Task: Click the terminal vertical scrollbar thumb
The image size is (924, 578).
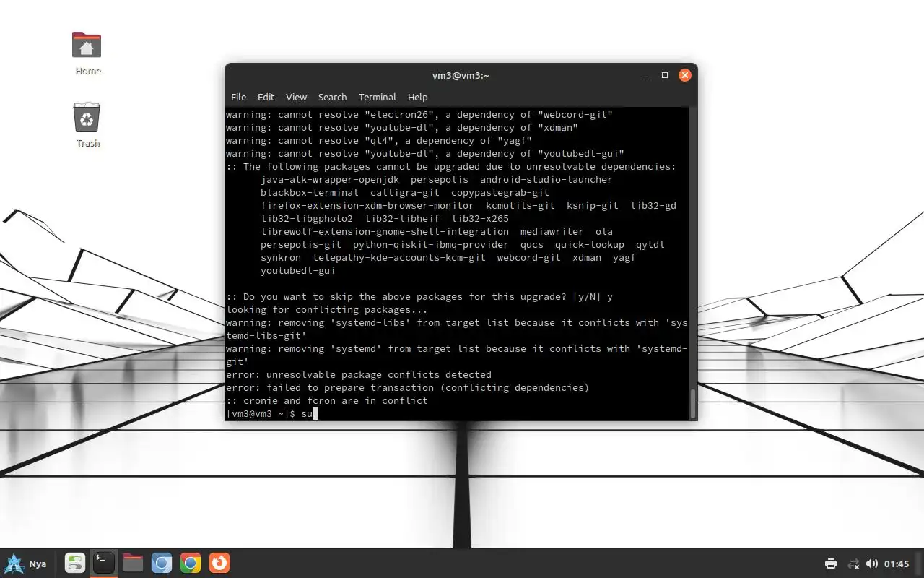Action: 694,404
